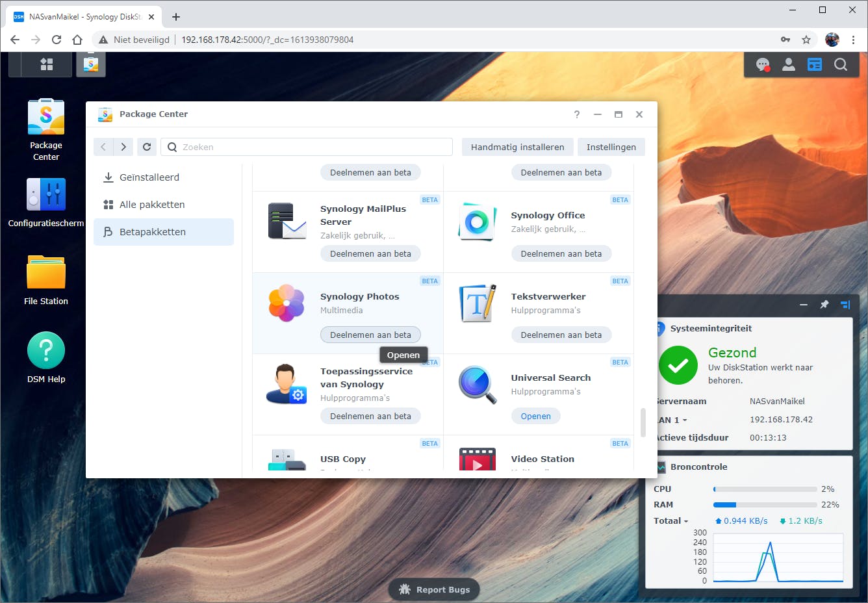868x603 pixels.
Task: Bookmark this page with the star icon
Action: [806, 40]
